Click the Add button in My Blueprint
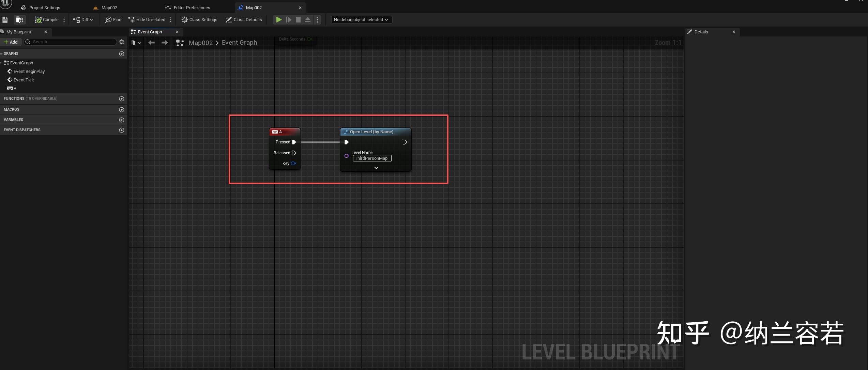Image resolution: width=868 pixels, height=370 pixels. (x=11, y=42)
